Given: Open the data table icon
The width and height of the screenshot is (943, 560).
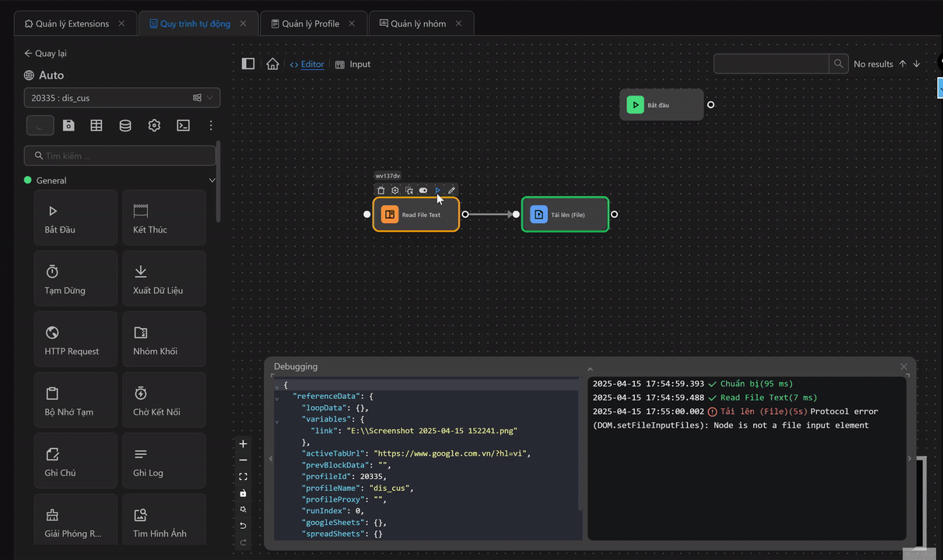Looking at the screenshot, I should pos(96,125).
